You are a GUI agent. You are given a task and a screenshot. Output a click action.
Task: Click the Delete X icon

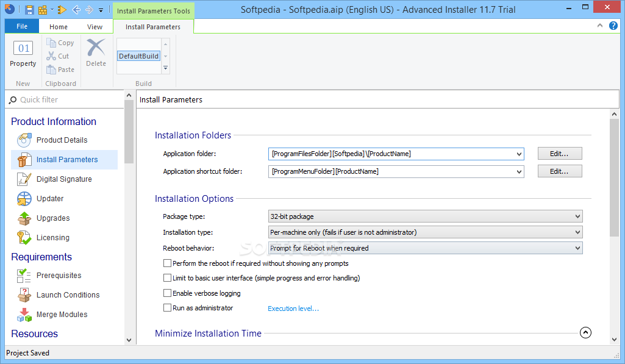click(96, 48)
